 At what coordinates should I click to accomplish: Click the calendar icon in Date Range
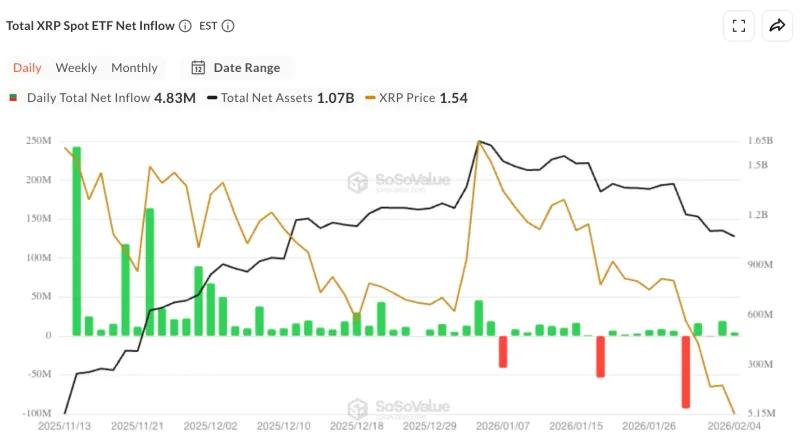[x=198, y=68]
